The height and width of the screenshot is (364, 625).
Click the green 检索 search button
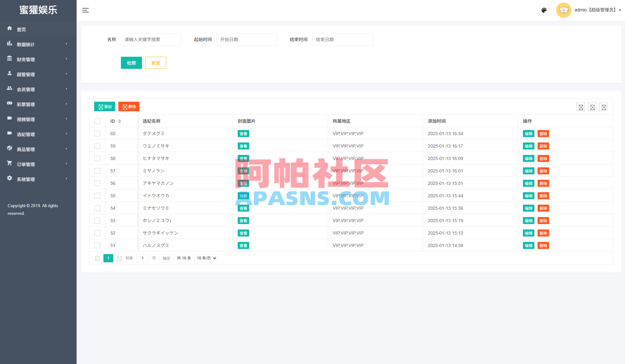(x=131, y=63)
